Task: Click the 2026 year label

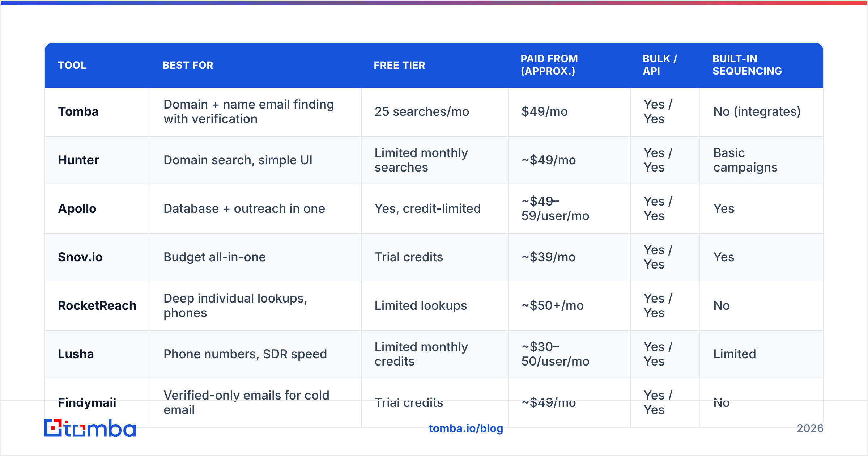Action: tap(810, 428)
